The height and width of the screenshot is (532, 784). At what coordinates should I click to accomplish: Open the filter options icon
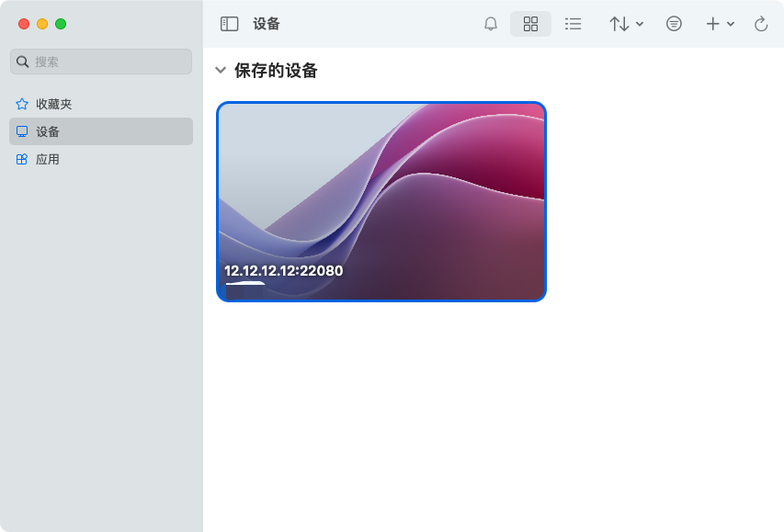coord(674,24)
